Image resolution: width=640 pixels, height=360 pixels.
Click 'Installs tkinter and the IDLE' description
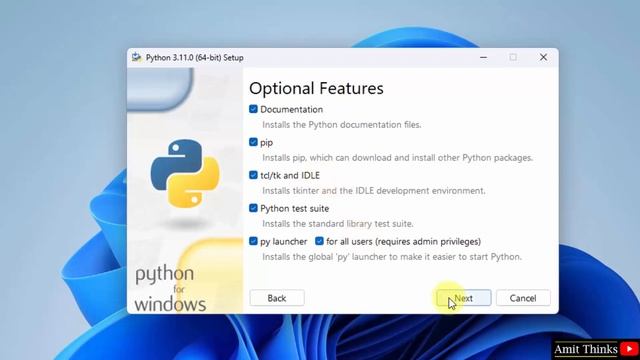click(x=373, y=191)
